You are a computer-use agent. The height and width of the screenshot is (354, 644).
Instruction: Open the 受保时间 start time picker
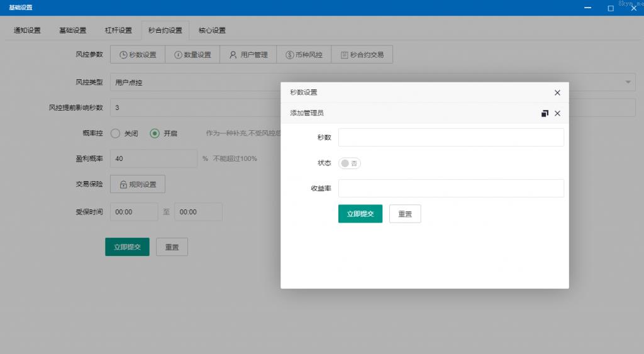click(x=134, y=212)
